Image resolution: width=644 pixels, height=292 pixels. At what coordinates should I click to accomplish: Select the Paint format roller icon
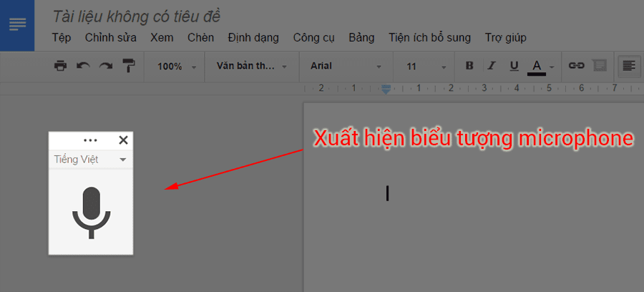coord(129,66)
